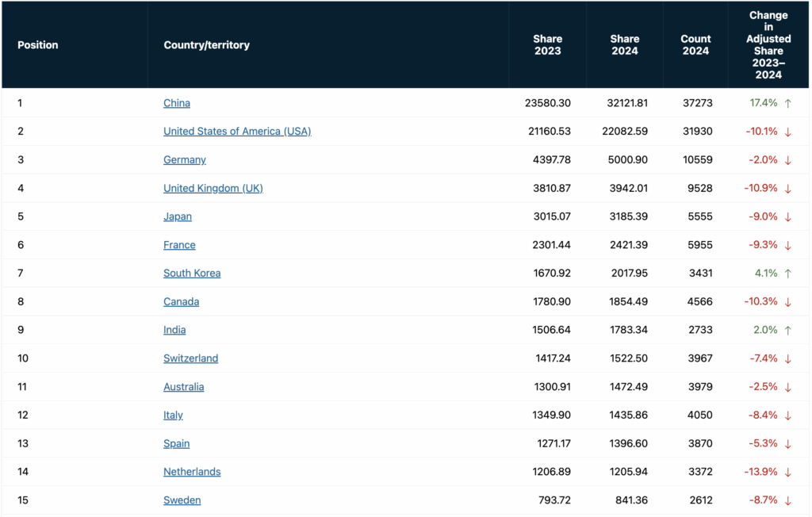812x517 pixels.
Task: Select Japan's Share 2023 value 3015.07
Action: pos(552,216)
